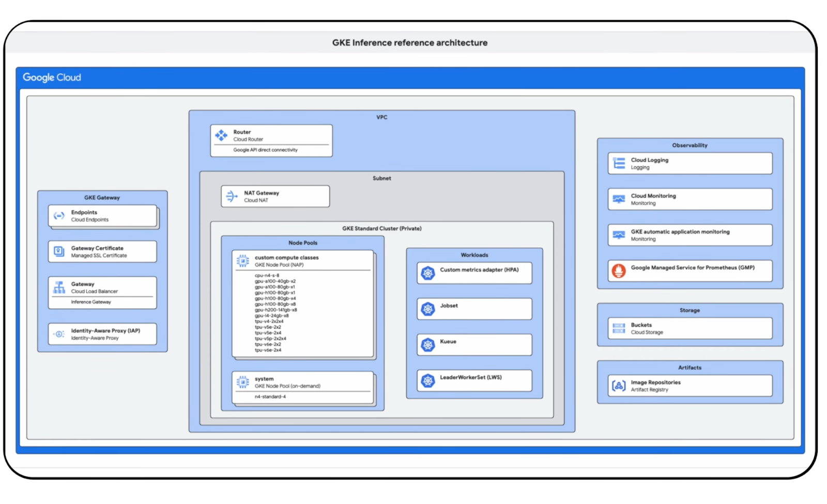The width and height of the screenshot is (827, 504).
Task: Click the gpu-h200-141gb-x8 entry
Action: tap(275, 310)
